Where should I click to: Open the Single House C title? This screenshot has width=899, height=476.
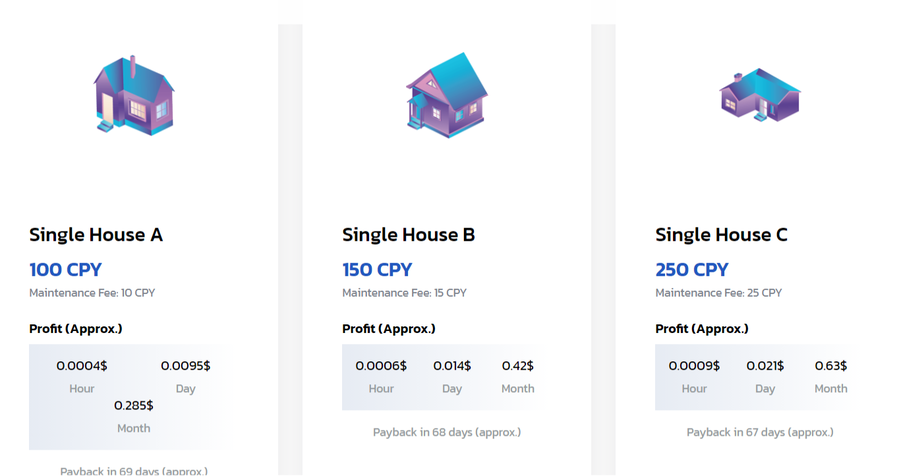click(721, 235)
